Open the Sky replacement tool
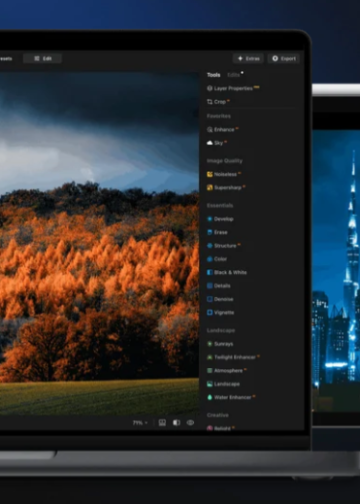 pyautogui.click(x=217, y=143)
